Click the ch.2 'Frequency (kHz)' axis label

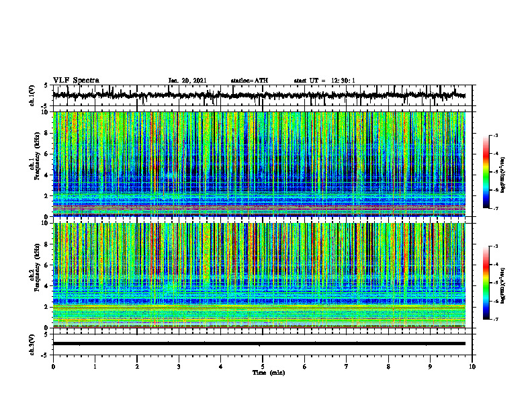[x=37, y=267]
